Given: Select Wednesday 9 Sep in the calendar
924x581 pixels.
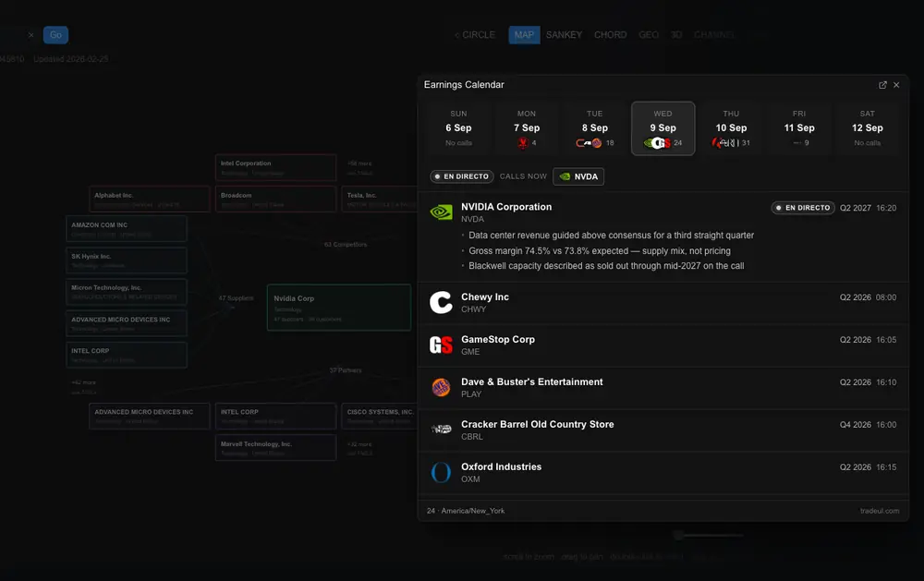Looking at the screenshot, I should pos(663,127).
